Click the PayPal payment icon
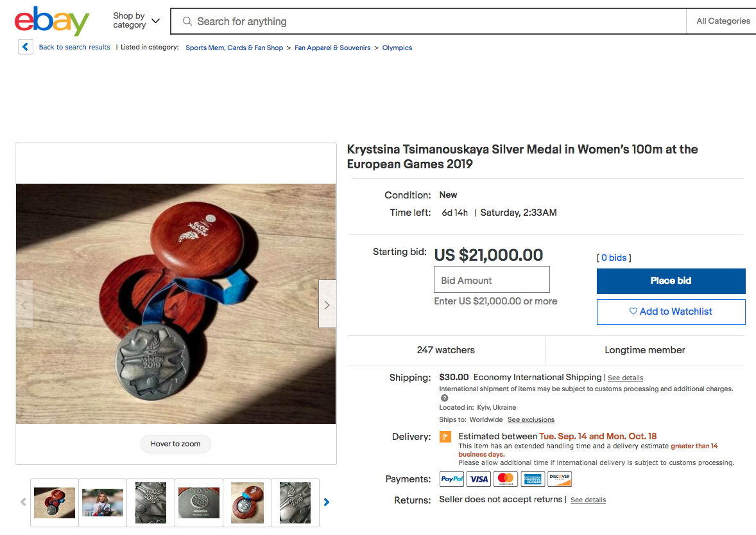This screenshot has height=535, width=756. point(452,479)
